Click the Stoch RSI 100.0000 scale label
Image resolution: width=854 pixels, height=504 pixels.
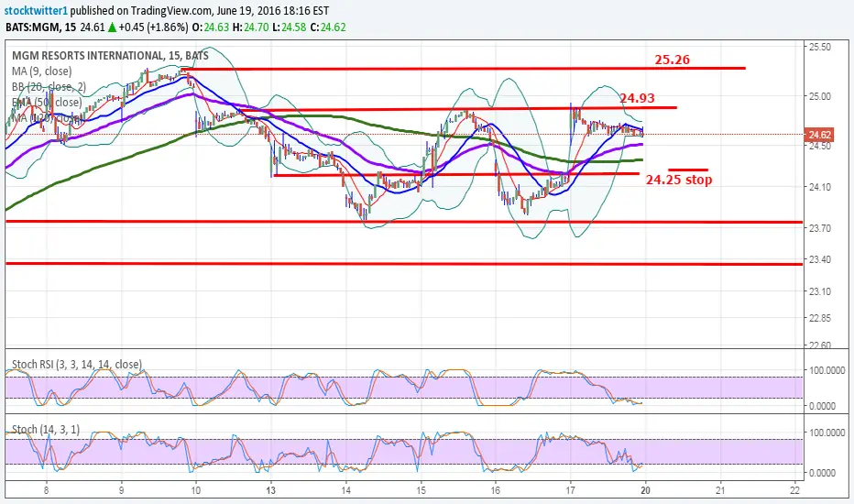pos(827,370)
